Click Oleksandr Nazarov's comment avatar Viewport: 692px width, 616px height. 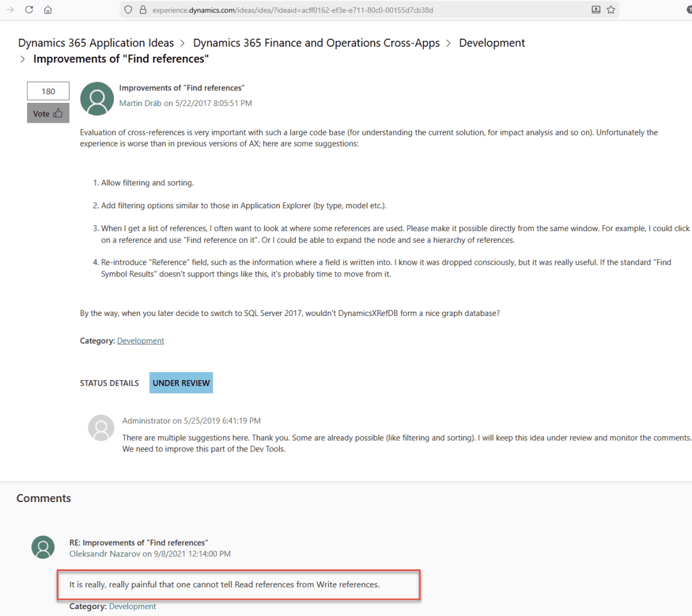(x=43, y=547)
